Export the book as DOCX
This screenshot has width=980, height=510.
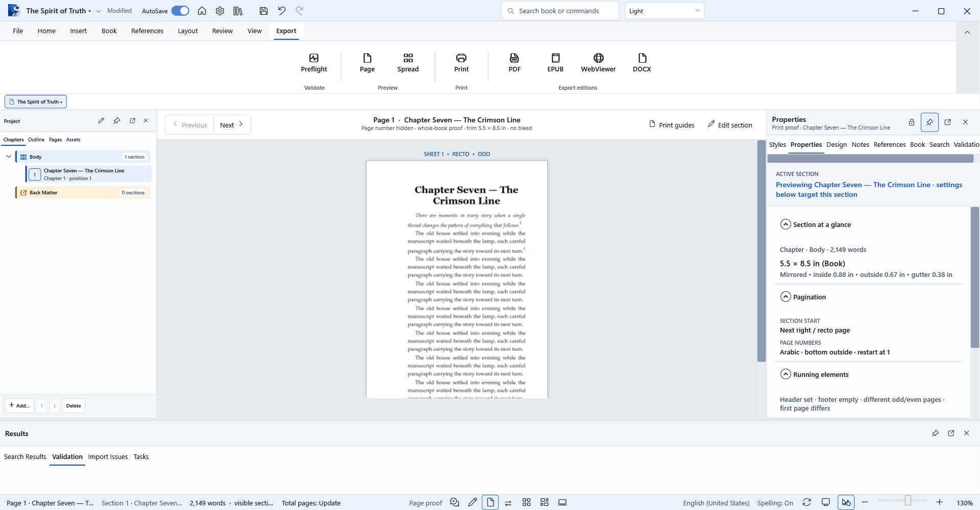[642, 63]
